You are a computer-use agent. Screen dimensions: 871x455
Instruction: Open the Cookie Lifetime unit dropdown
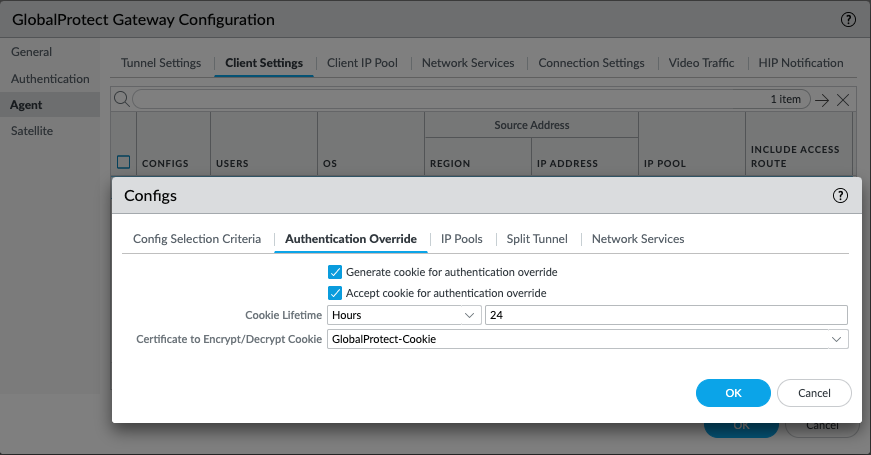pos(404,315)
